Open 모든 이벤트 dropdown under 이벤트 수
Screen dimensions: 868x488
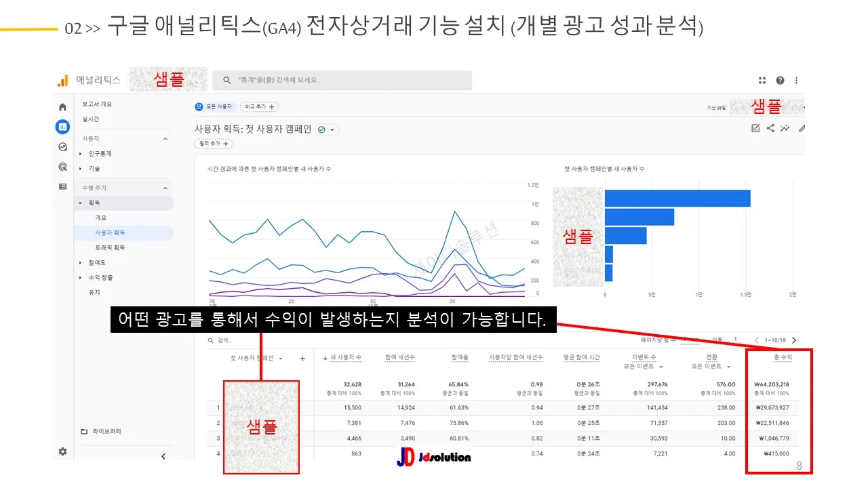pyautogui.click(x=644, y=367)
